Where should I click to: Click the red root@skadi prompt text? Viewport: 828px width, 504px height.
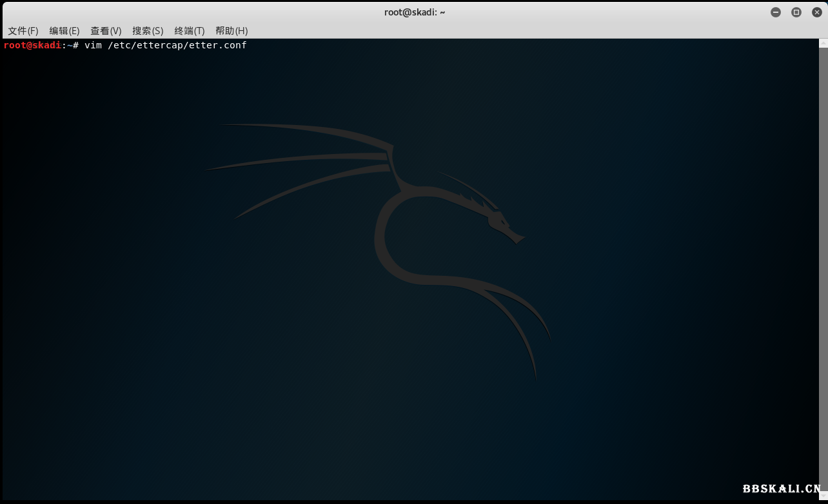[x=32, y=45]
